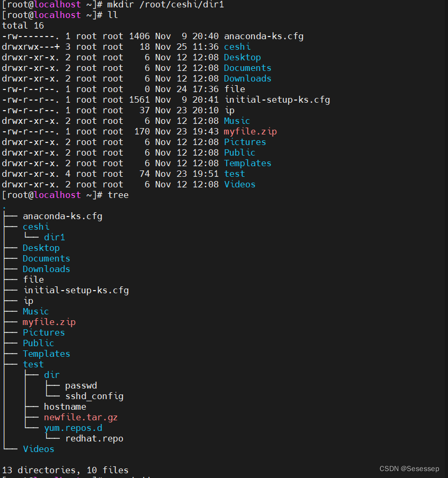The height and width of the screenshot is (478, 448).
Task: Select 'Videos' in the ll listing
Action: point(240,184)
